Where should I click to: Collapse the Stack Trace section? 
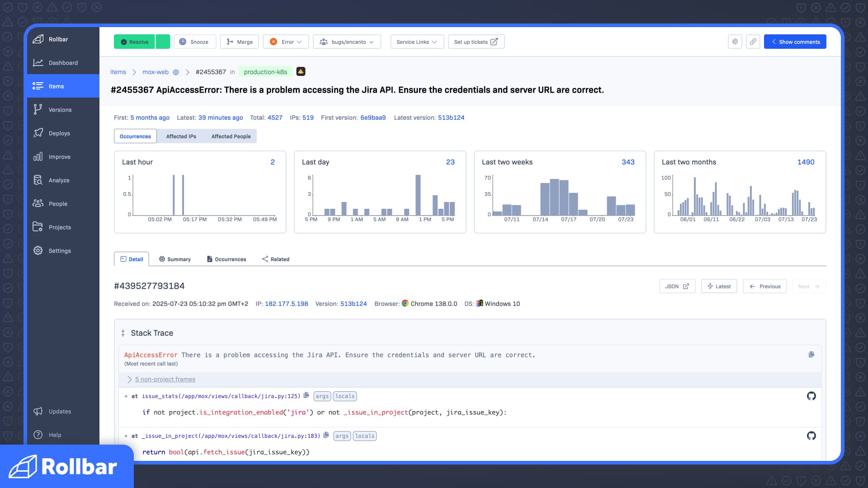click(123, 333)
